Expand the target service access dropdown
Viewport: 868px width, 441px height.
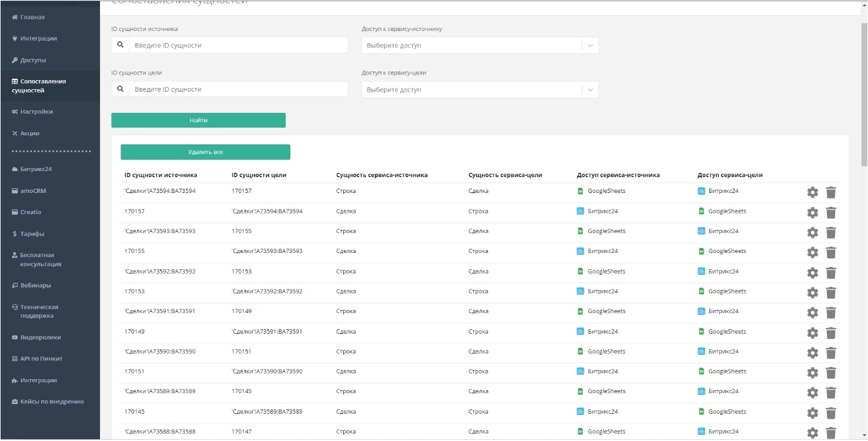(590, 90)
